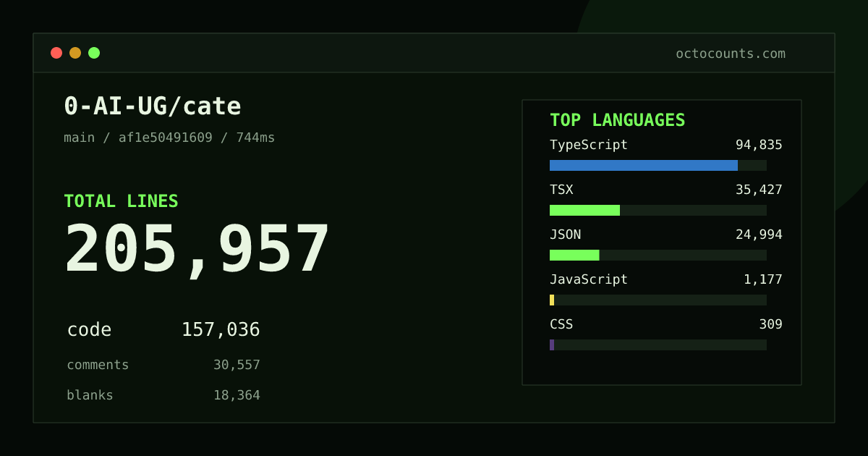
Task: Click the TypeScript language label
Action: click(x=589, y=145)
